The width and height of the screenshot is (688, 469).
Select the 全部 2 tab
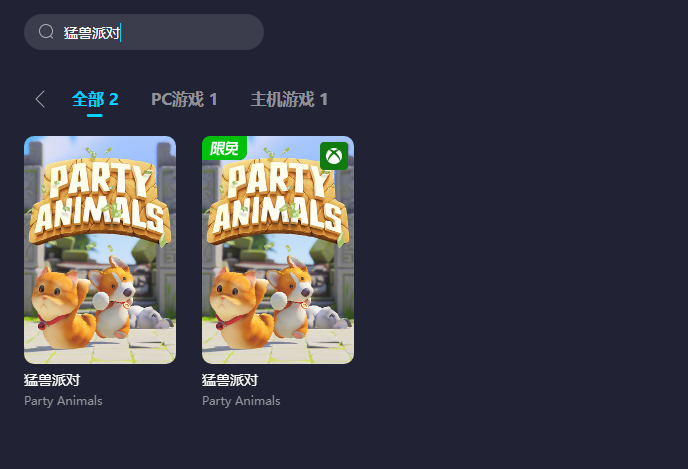click(x=95, y=100)
